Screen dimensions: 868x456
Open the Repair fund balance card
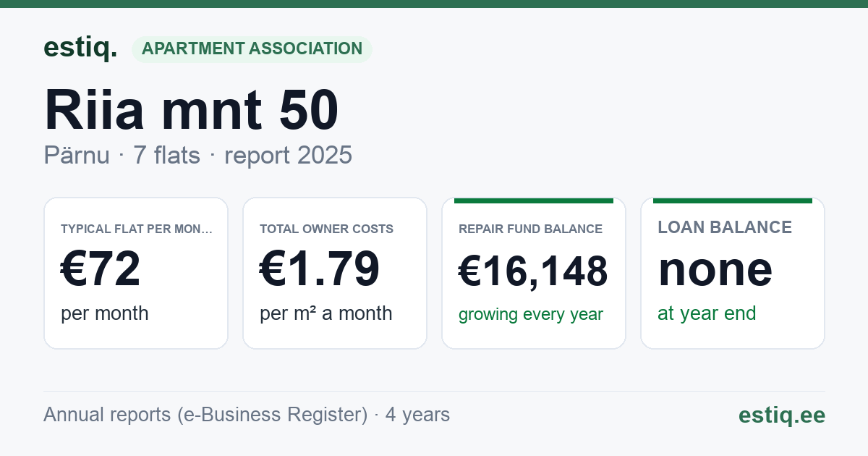click(534, 273)
